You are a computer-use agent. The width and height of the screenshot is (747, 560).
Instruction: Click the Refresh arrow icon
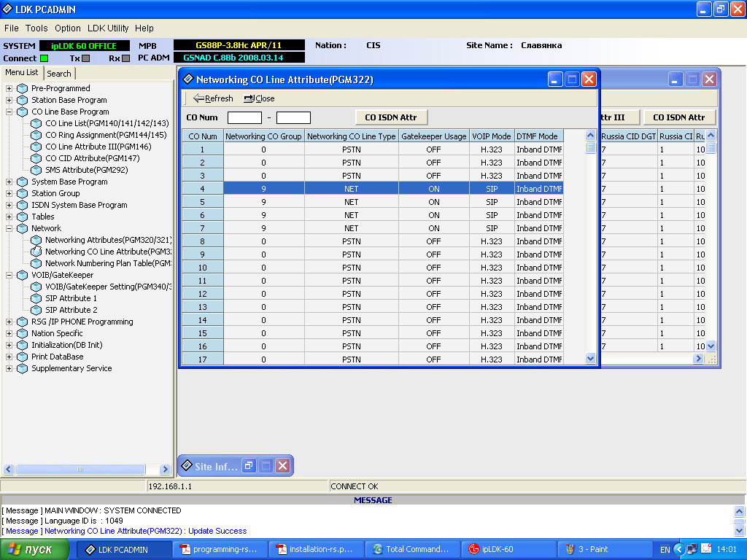[198, 98]
